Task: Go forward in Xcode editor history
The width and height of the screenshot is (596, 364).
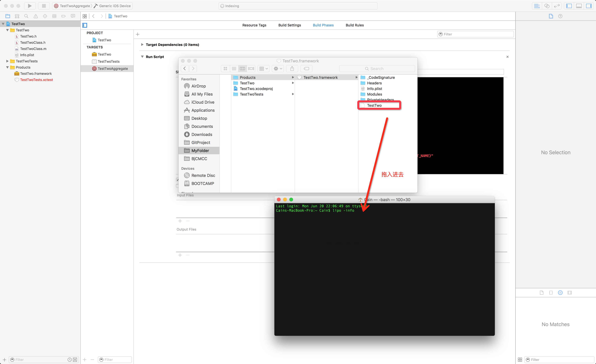Action: pyautogui.click(x=102, y=16)
